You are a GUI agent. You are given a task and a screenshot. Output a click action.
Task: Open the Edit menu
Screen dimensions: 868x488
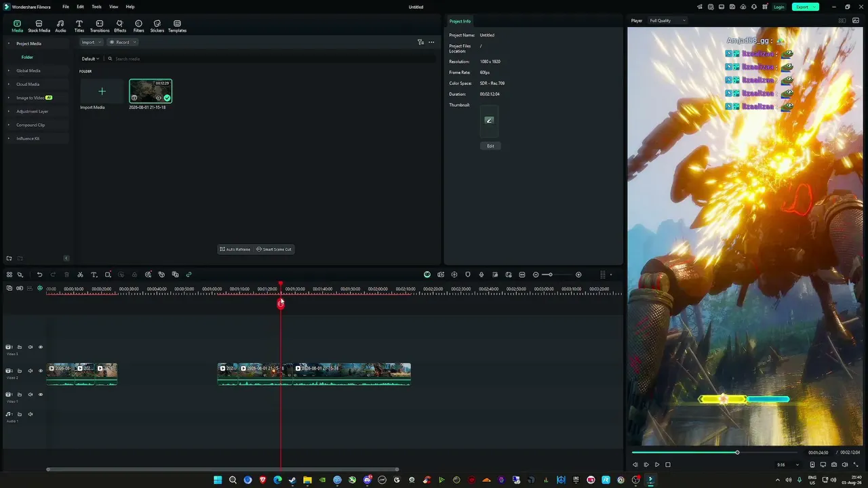point(80,7)
